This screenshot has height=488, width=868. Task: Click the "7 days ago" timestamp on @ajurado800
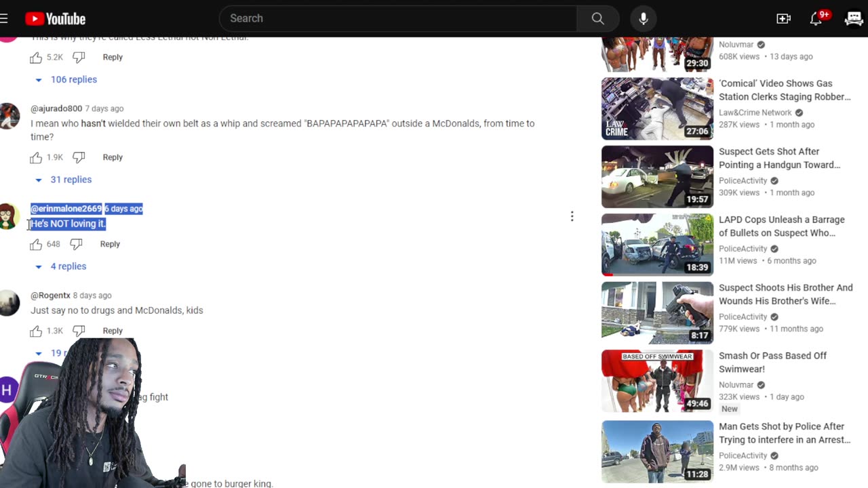tap(104, 108)
